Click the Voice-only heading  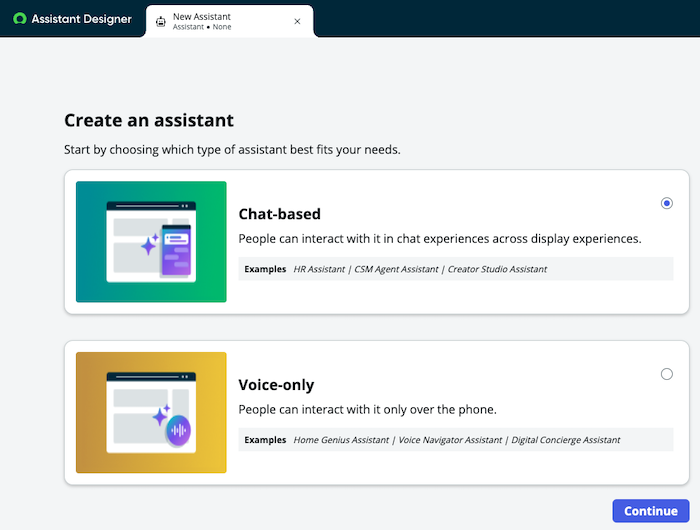[276, 385]
